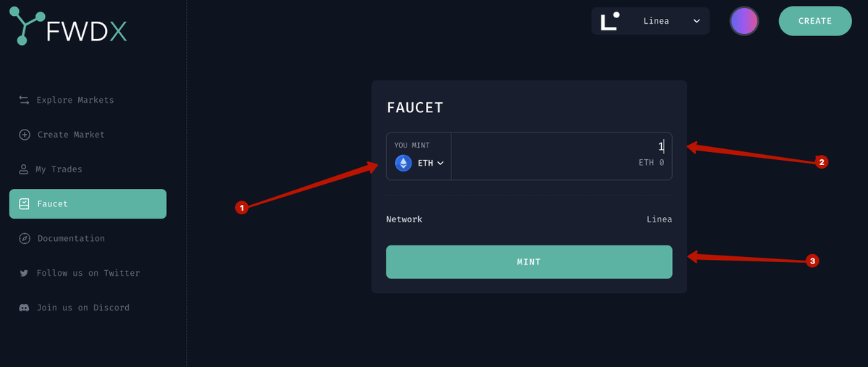Click the chevron beside Linea

[x=697, y=21]
